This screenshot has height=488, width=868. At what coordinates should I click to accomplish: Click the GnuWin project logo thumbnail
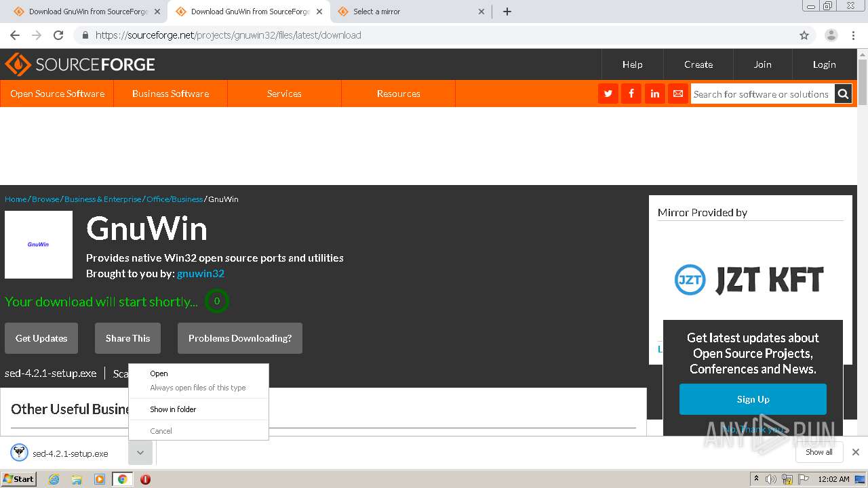click(39, 245)
